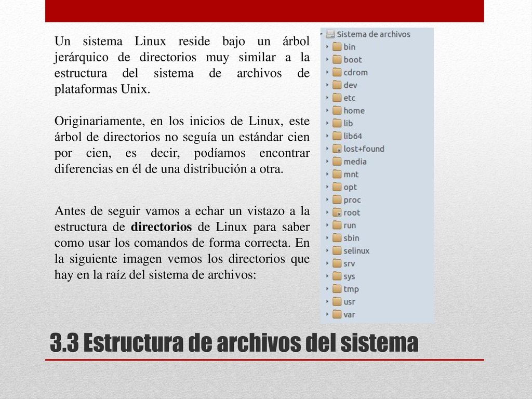This screenshot has height=399, width=532.
Task: Click the usr folder icon
Action: [337, 302]
